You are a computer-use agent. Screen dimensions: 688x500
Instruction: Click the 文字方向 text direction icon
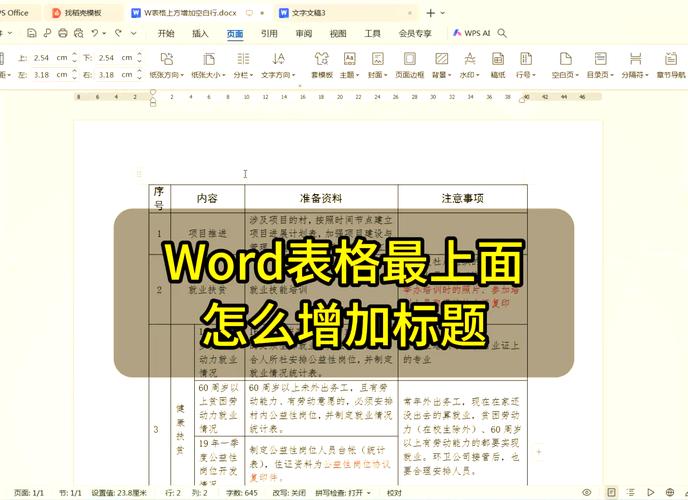(x=279, y=59)
